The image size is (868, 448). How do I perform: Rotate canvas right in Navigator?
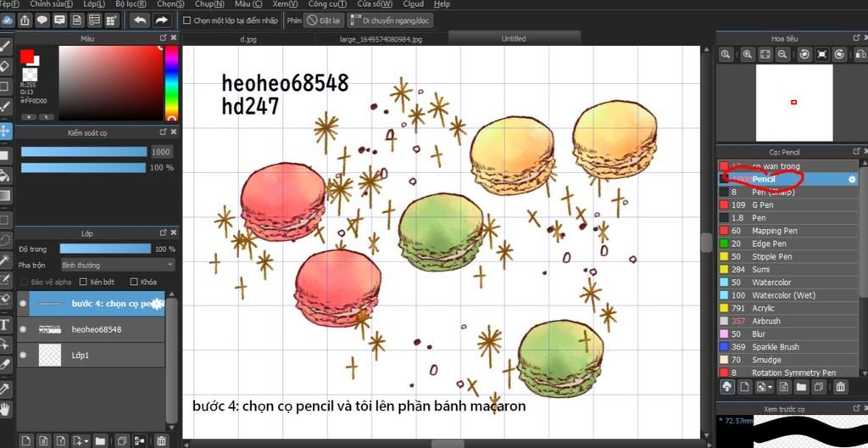(840, 53)
